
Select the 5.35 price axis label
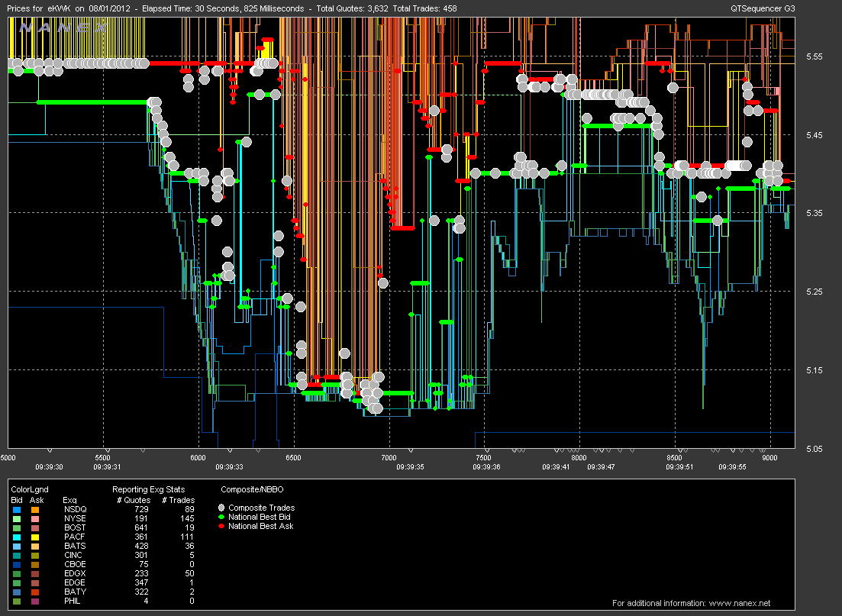pos(814,213)
